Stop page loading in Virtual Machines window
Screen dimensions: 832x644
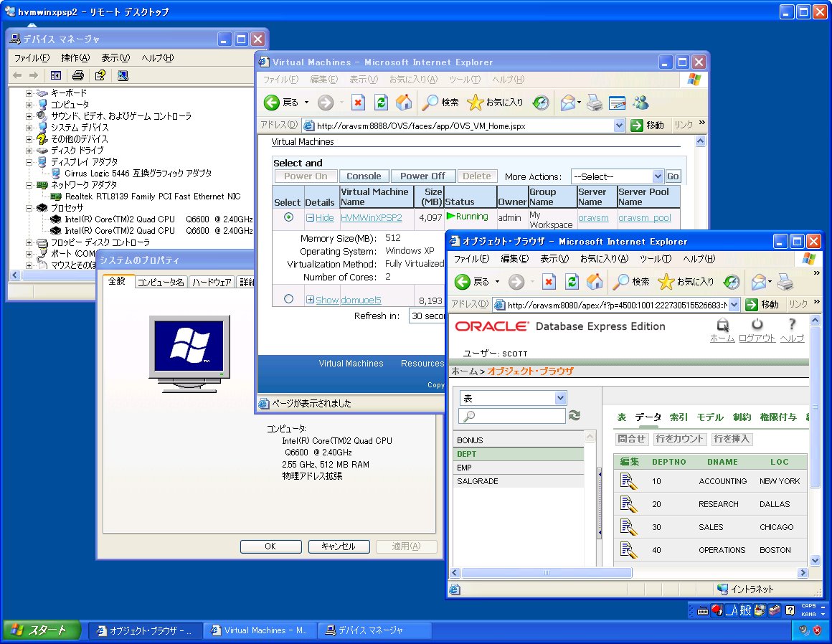(358, 103)
